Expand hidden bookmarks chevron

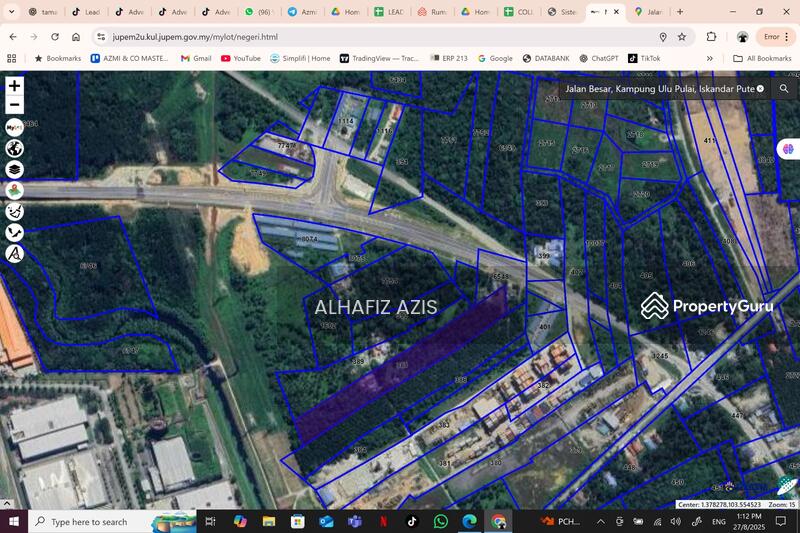click(x=710, y=59)
